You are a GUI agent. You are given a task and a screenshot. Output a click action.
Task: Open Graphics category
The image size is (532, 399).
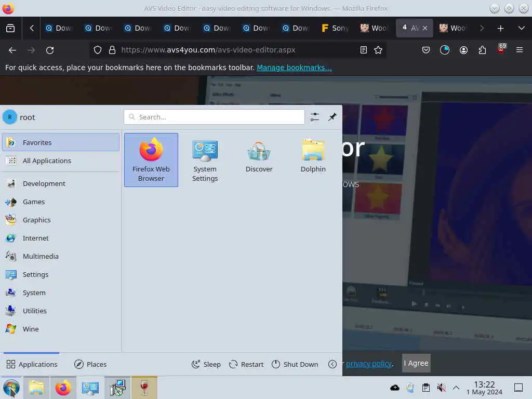click(61, 220)
